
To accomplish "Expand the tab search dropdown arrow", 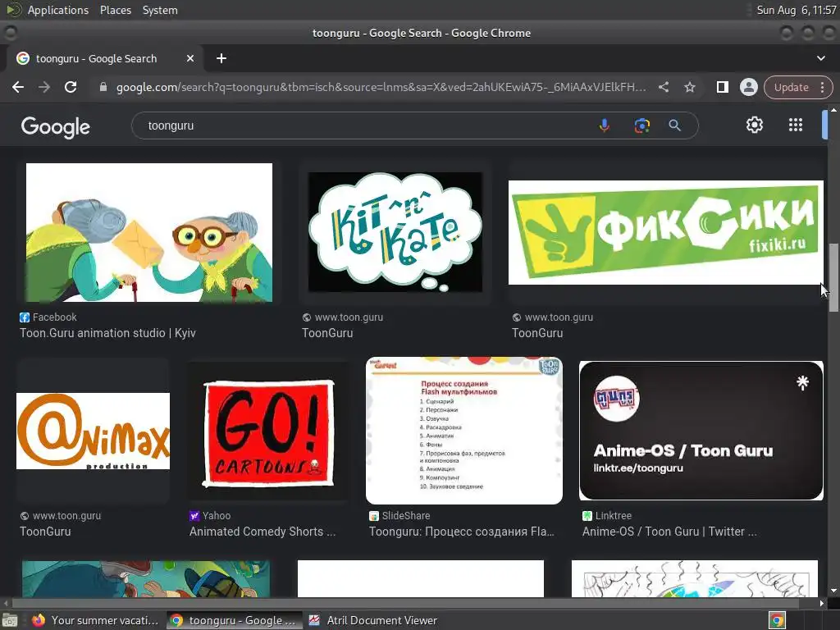I will pos(820,58).
